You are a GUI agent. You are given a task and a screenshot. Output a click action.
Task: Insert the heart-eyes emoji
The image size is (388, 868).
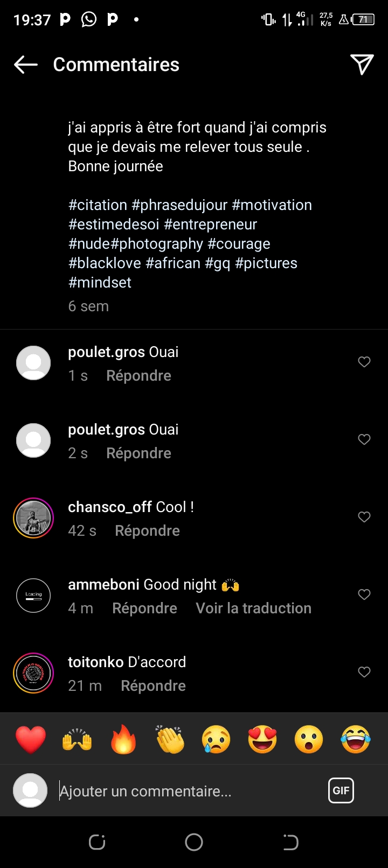[262, 739]
